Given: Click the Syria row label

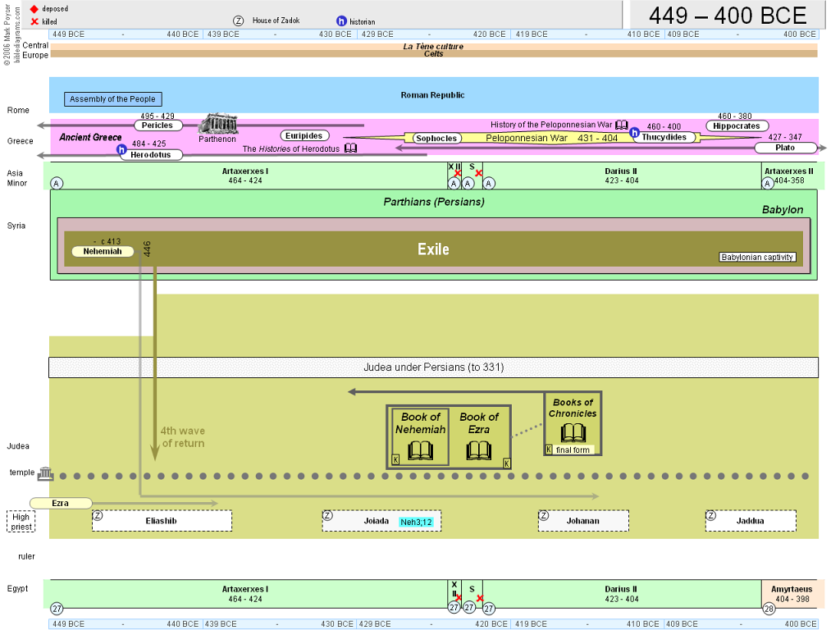Looking at the screenshot, I should point(16,226).
